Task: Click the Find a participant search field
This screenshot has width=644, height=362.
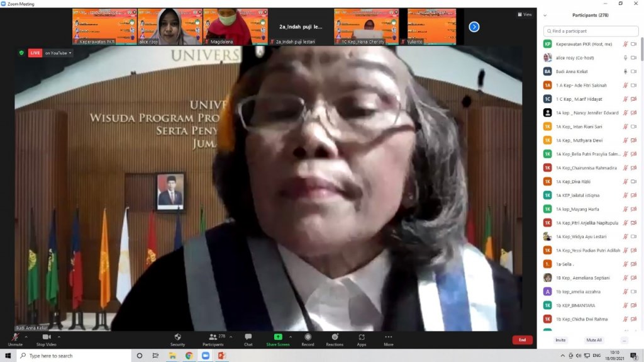Action: tap(591, 30)
